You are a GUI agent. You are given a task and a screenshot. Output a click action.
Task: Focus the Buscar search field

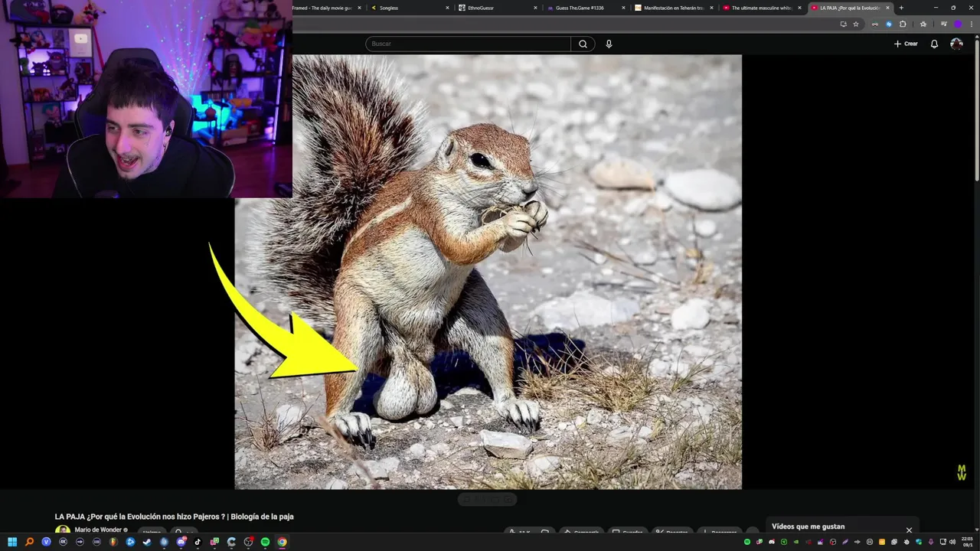tap(468, 44)
